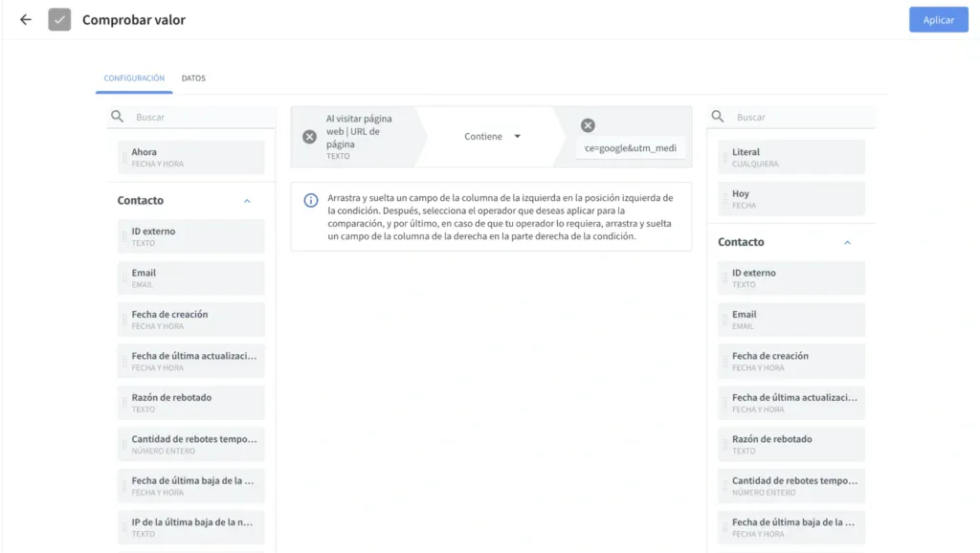Open the Contiene operator dropdown
The image size is (980, 553).
(x=492, y=136)
